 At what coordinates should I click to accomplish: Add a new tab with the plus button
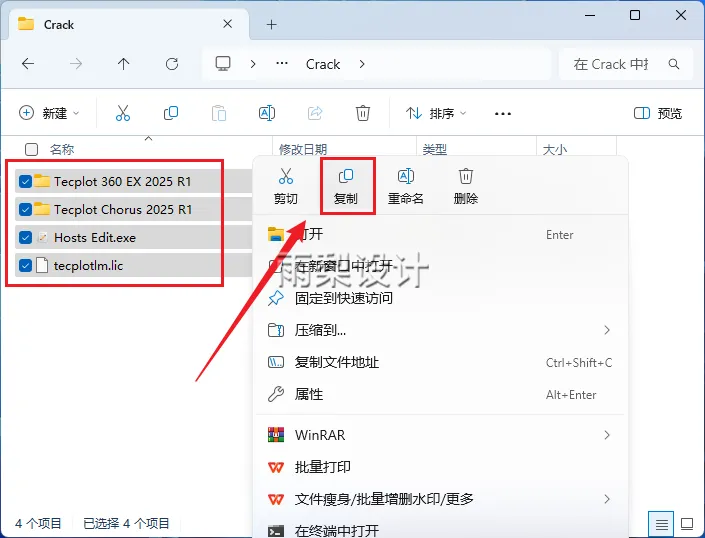[272, 24]
